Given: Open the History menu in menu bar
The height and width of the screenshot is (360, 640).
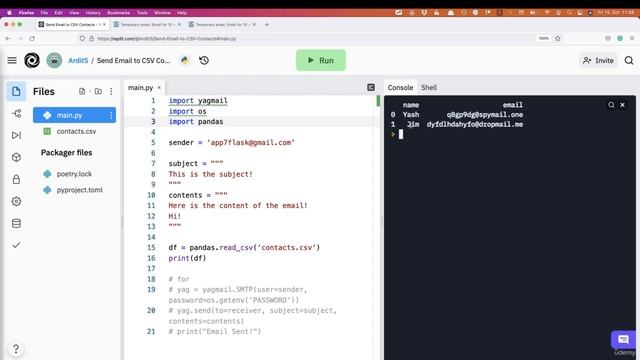Looking at the screenshot, I should coord(93,13).
